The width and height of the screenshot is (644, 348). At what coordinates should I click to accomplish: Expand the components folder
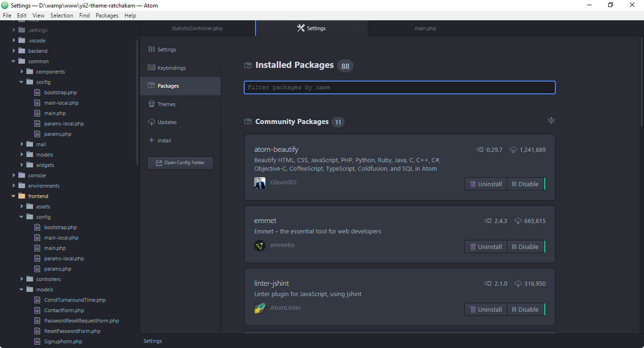pos(22,72)
